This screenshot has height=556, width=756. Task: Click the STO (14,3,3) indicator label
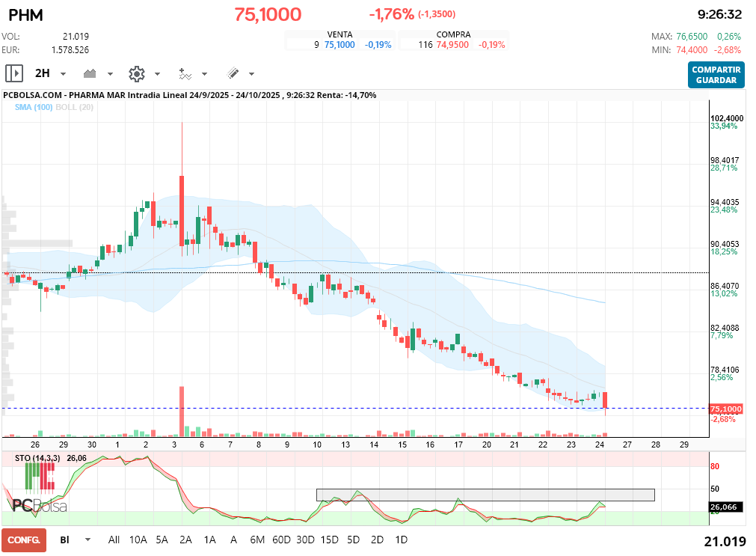(37, 457)
